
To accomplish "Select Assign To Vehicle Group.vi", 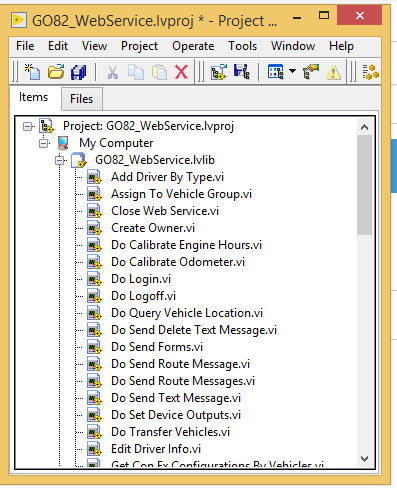I will pyautogui.click(x=181, y=194).
